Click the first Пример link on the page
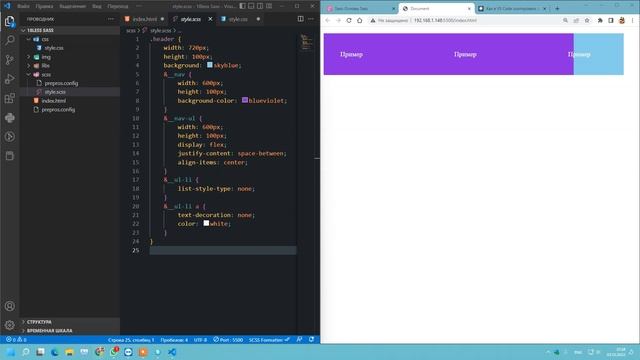Screen dimensions: 640x360 351,54
